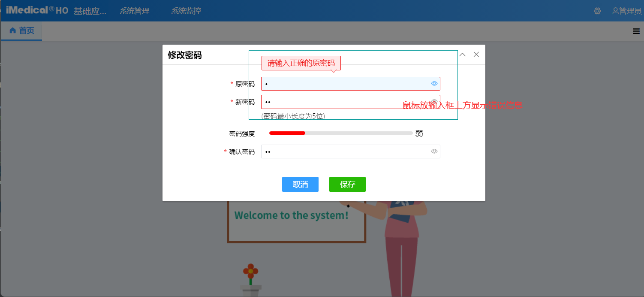Open the settings gear icon in header
Image resolution: width=644 pixels, height=297 pixels.
[597, 11]
